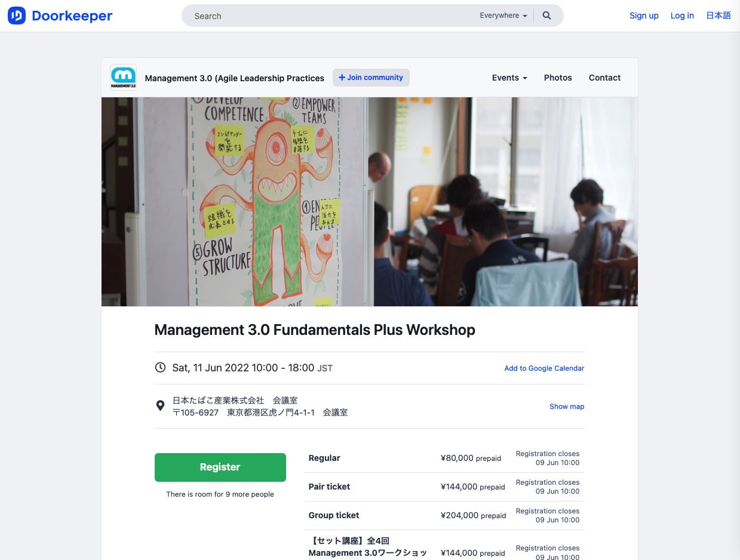Click the Show map link
The height and width of the screenshot is (560, 740).
coord(567,407)
